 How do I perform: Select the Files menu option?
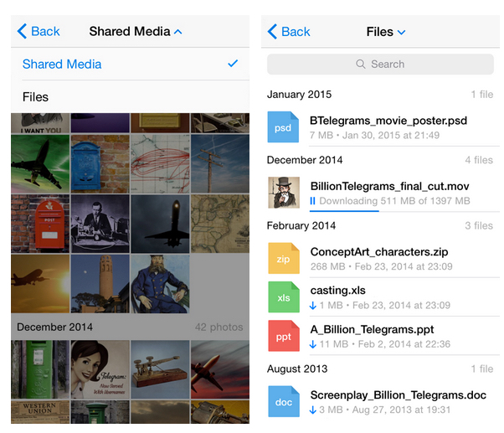(x=130, y=97)
